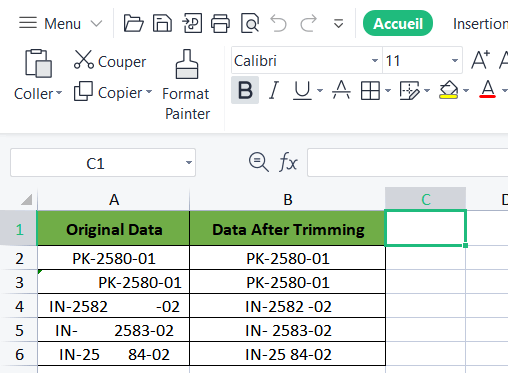Select the Original Data header cell
This screenshot has height=373, width=508.
(x=114, y=229)
